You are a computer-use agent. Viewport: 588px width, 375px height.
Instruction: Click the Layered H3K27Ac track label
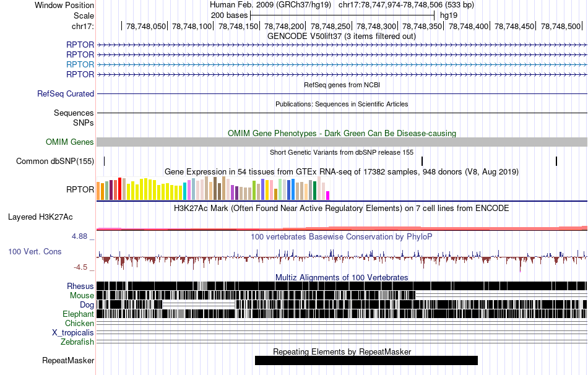[40, 217]
